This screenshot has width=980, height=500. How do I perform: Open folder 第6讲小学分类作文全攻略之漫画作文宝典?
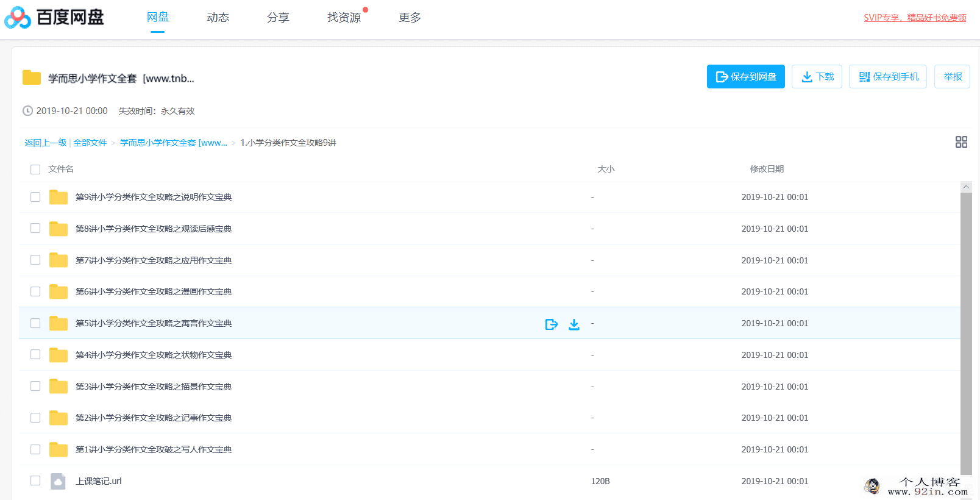click(x=154, y=291)
